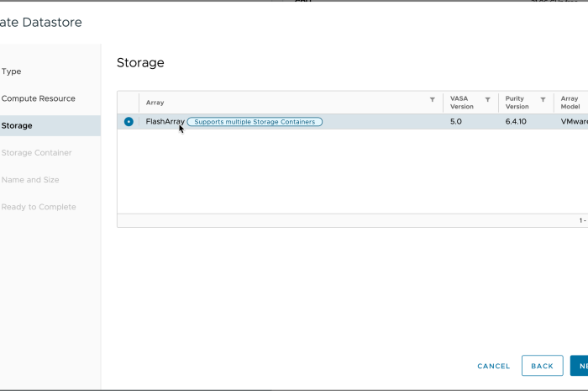588x391 pixels.
Task: Sort by the Purity Version header
Action: [517, 103]
